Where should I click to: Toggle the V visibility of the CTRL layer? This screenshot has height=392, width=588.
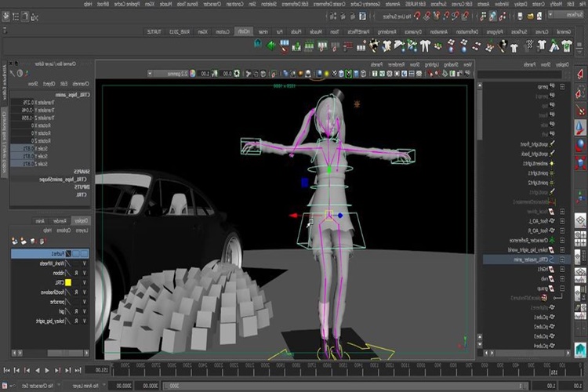(85, 282)
